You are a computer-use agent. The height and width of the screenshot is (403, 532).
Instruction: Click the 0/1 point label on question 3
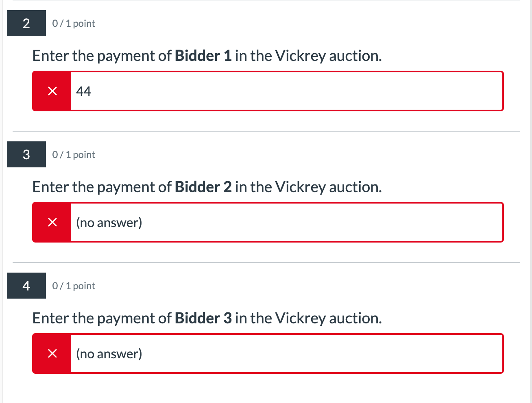pos(74,154)
